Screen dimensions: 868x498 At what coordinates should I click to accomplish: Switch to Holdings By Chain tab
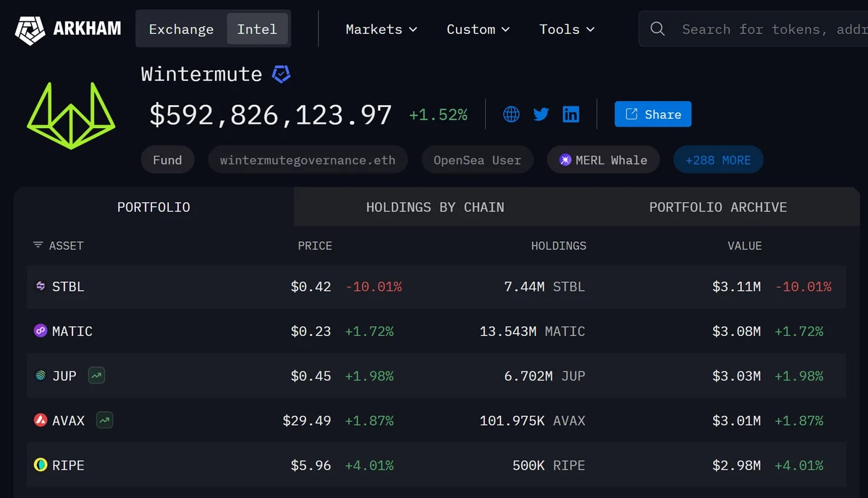(x=434, y=207)
